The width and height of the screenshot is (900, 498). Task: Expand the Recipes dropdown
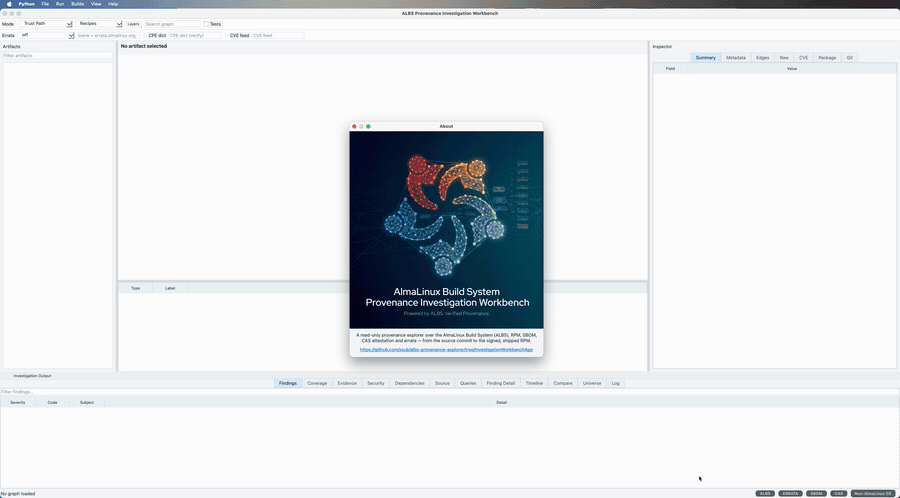[99, 24]
